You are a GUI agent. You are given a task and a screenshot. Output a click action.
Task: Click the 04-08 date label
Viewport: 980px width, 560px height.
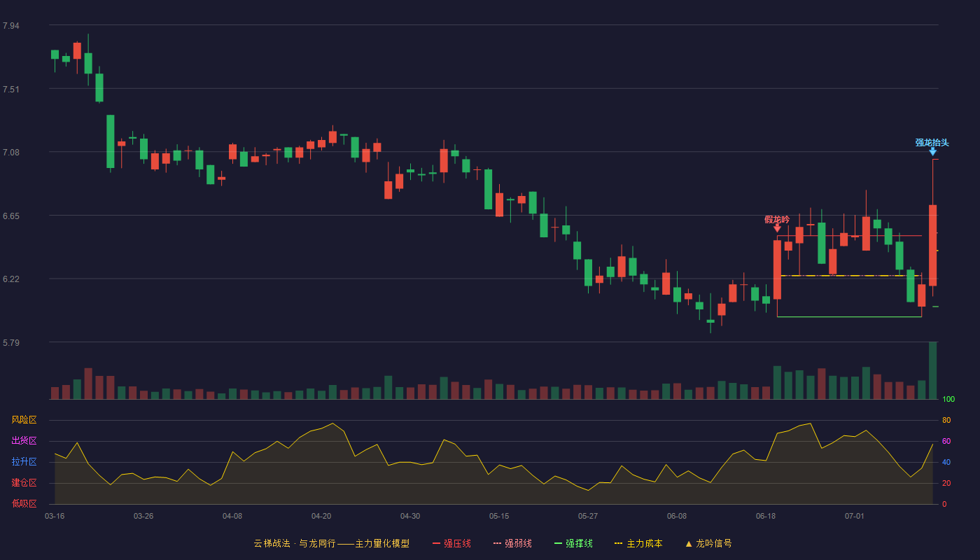coord(232,516)
